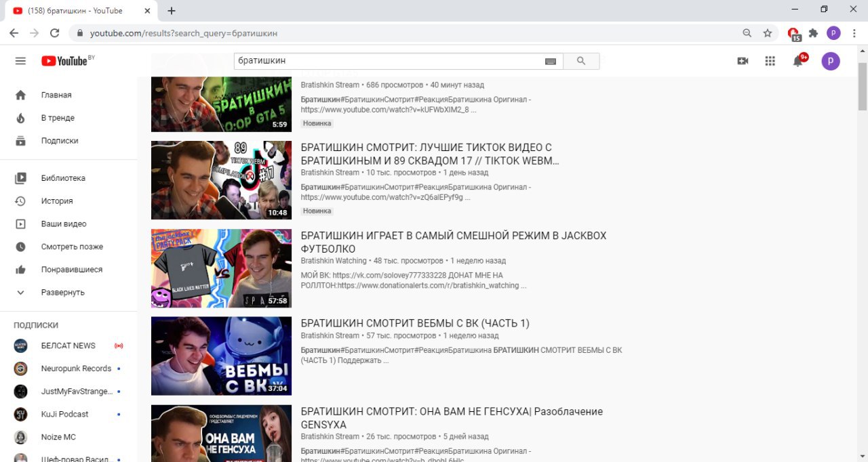Open the red extension icon with badge 15
This screenshot has width=868, height=462.
(x=793, y=33)
